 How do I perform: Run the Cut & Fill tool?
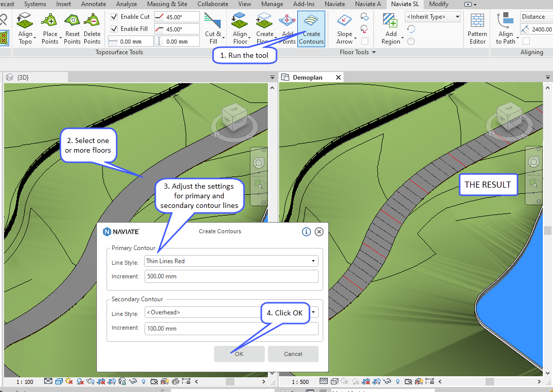[213, 29]
